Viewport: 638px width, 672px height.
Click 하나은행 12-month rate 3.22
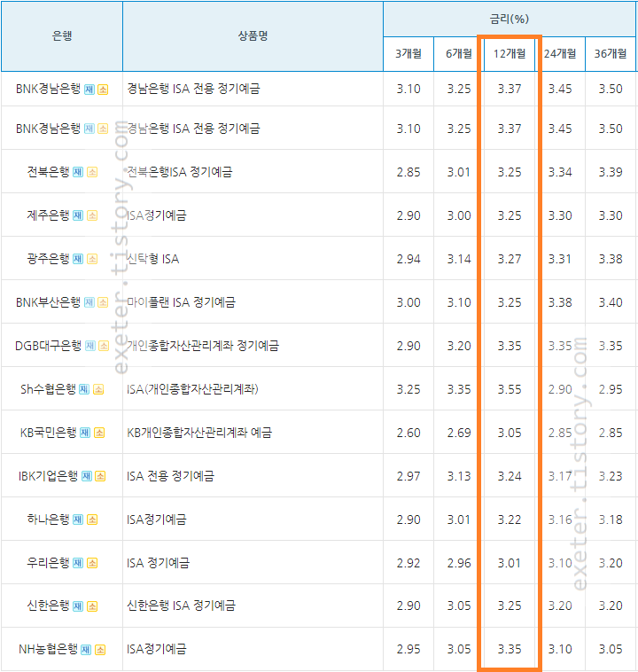510,520
